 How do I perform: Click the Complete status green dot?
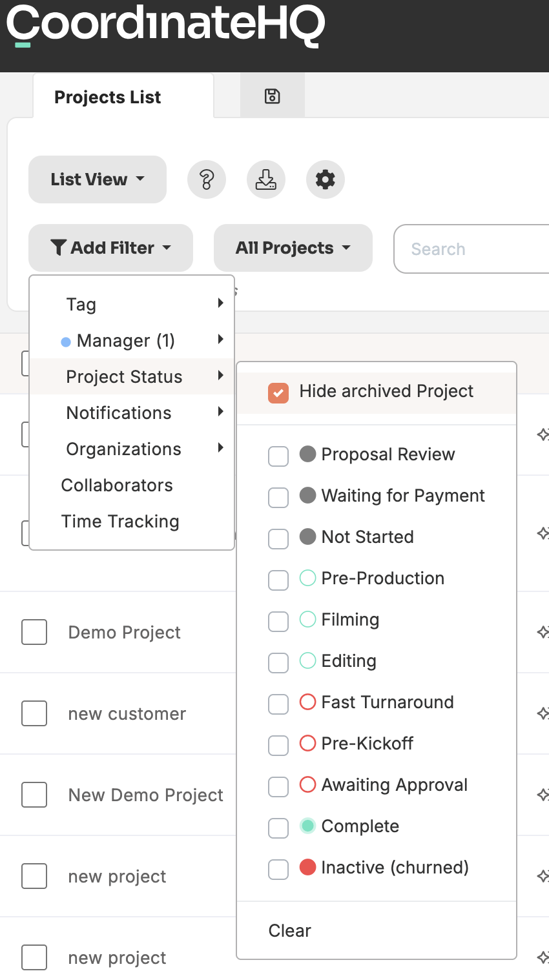tap(307, 826)
